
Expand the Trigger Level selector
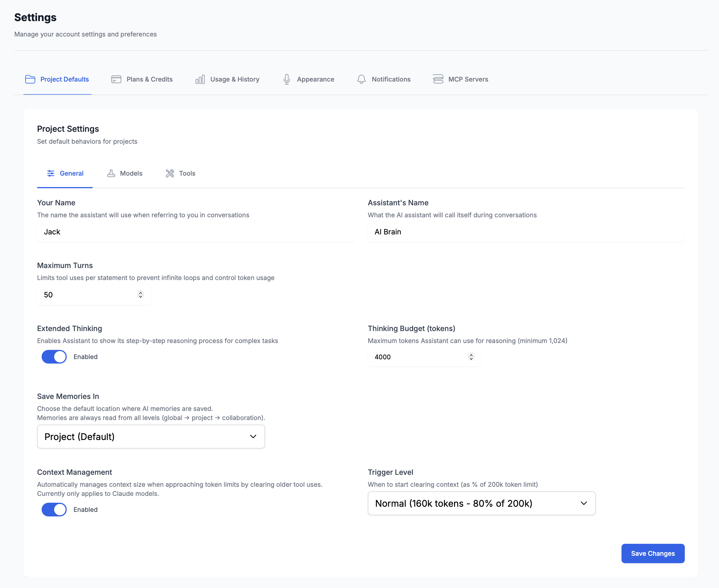481,503
